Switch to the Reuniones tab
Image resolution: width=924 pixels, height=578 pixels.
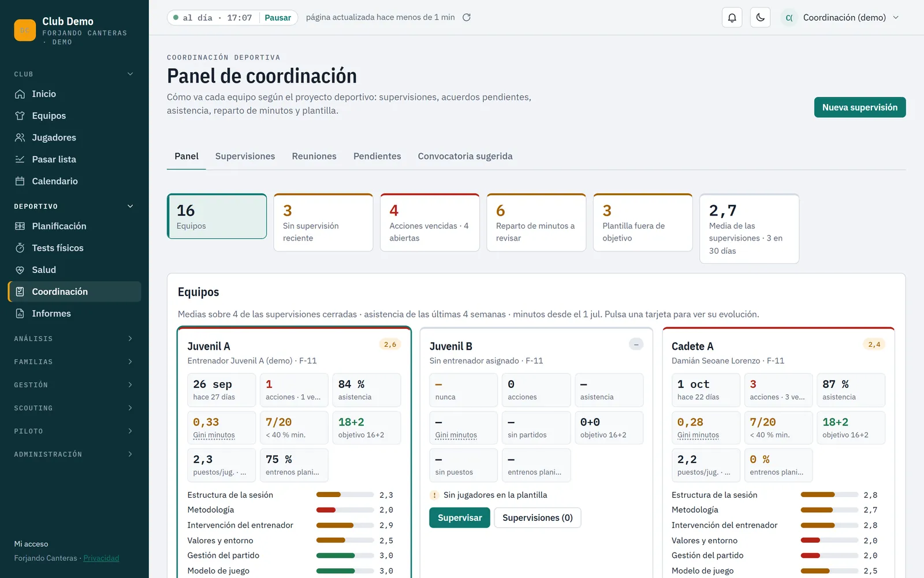314,156
